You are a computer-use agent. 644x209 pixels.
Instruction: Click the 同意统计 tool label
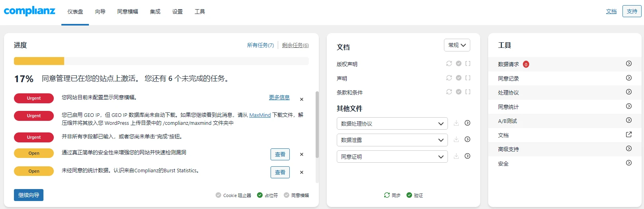pos(509,107)
